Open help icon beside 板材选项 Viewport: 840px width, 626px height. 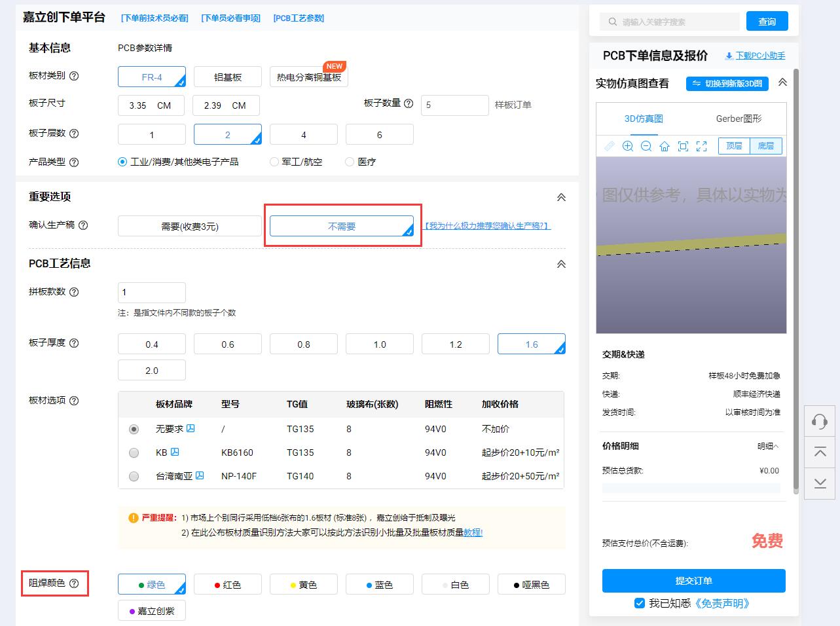(74, 401)
